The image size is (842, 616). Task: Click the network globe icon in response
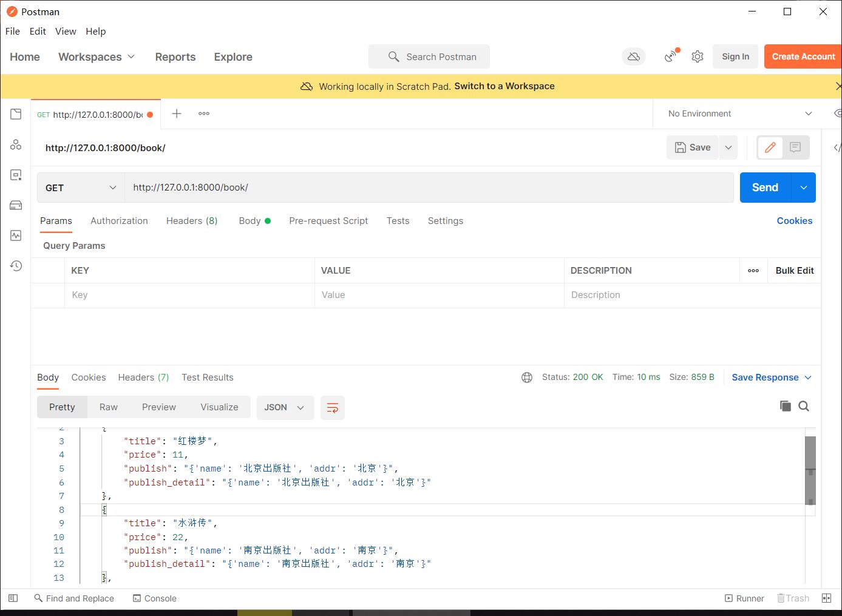pyautogui.click(x=527, y=377)
